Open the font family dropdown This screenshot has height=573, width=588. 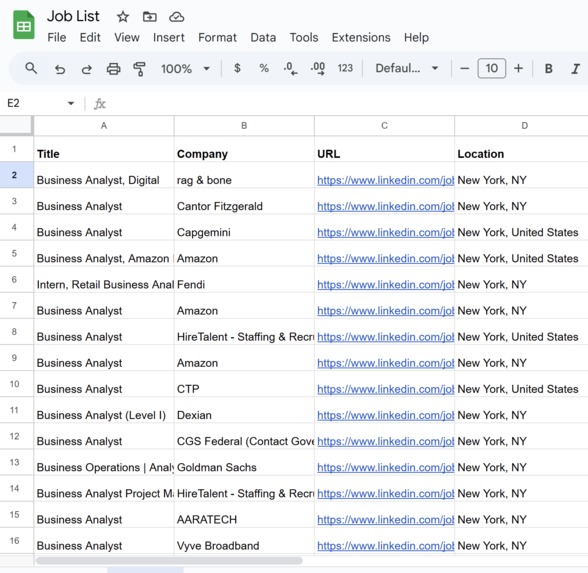[407, 68]
